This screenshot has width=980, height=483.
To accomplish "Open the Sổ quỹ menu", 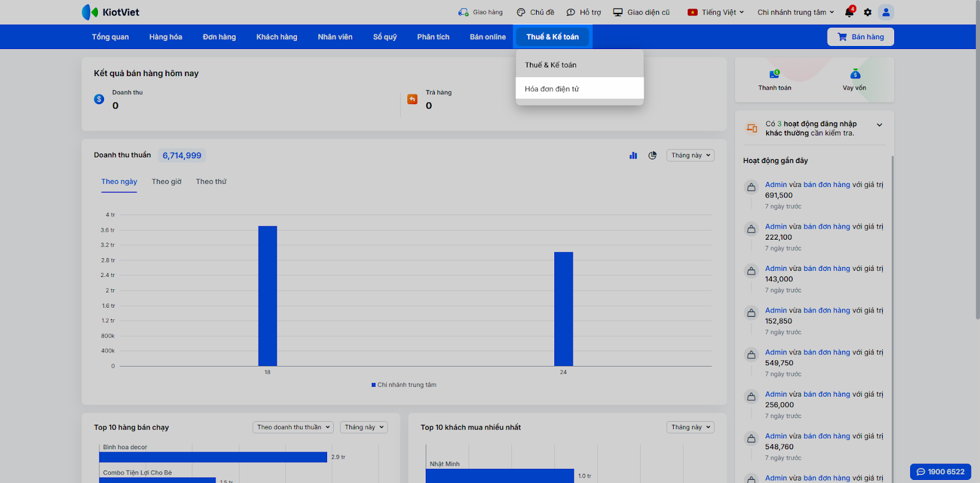I will 385,37.
